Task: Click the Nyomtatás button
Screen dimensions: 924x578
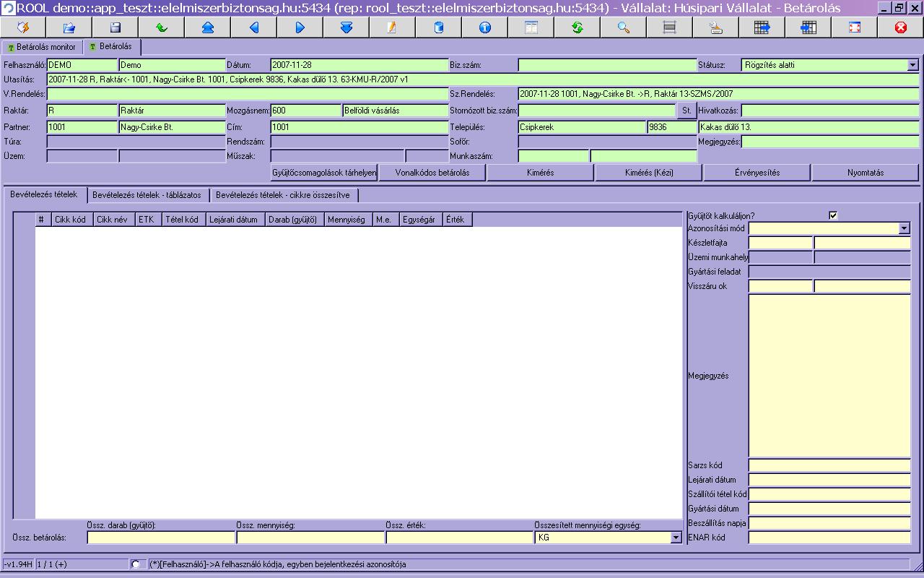Action: coord(865,173)
